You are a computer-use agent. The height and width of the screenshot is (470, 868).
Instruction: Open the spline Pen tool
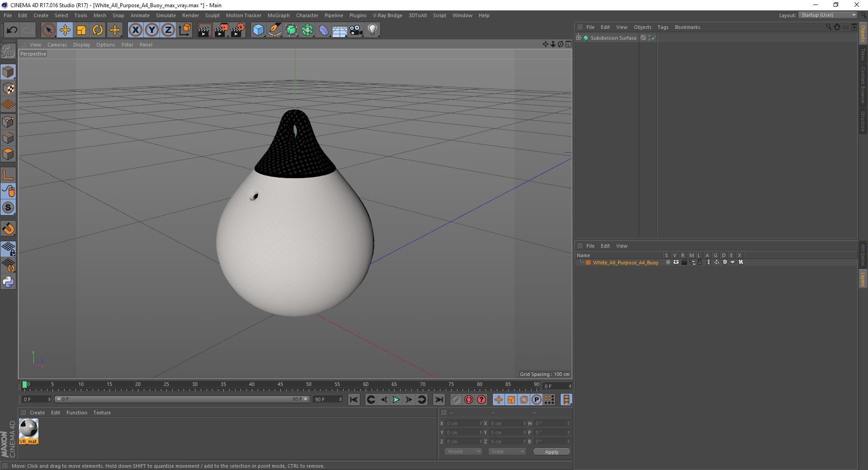coord(274,30)
